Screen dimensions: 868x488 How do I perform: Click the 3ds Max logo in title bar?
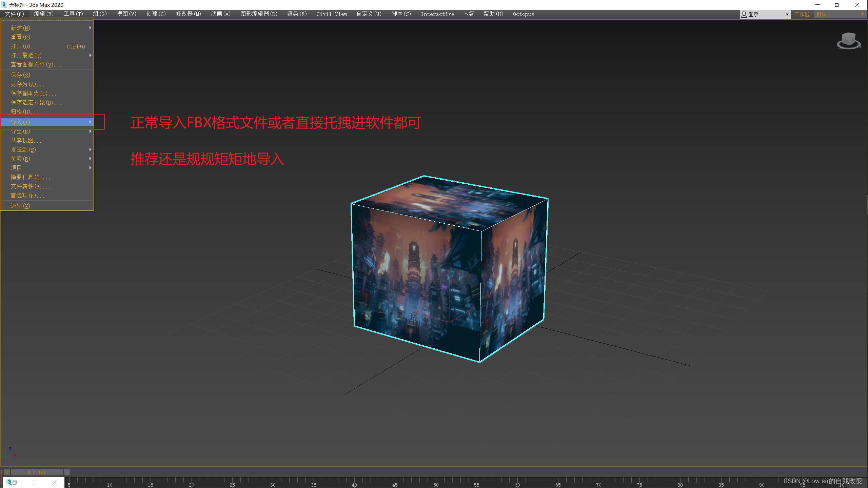point(4,5)
